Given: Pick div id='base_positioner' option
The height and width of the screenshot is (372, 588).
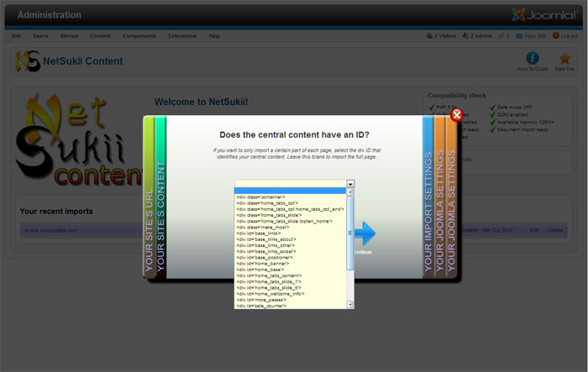Looking at the screenshot, I should coord(290,257).
